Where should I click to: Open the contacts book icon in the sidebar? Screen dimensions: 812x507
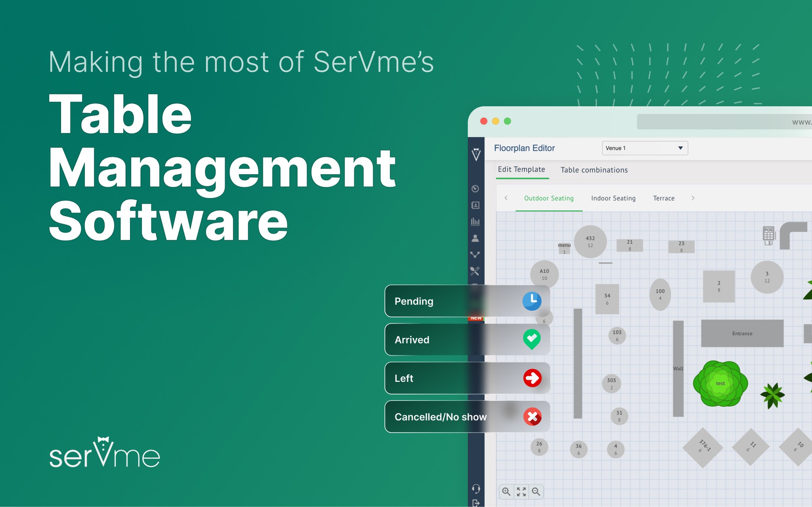(x=475, y=205)
